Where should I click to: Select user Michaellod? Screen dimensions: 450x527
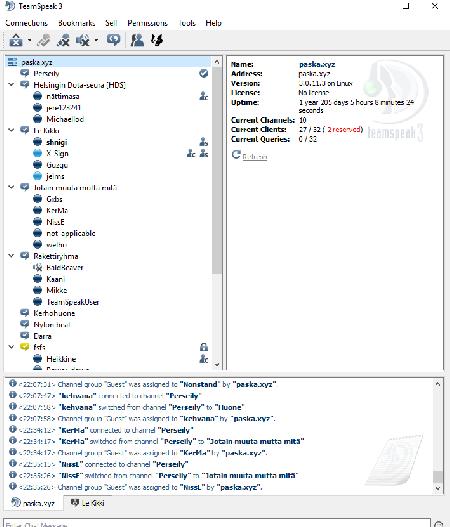pyautogui.click(x=65, y=119)
